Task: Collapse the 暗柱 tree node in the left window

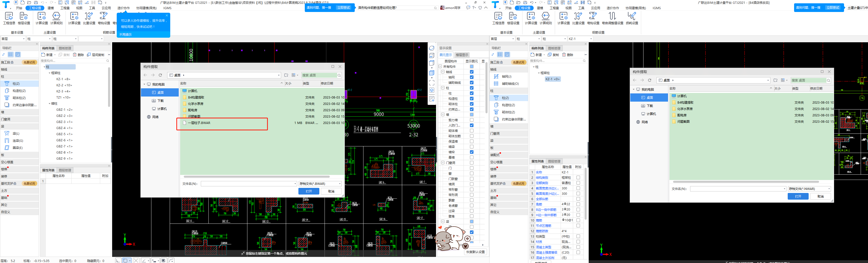Action: [x=49, y=104]
